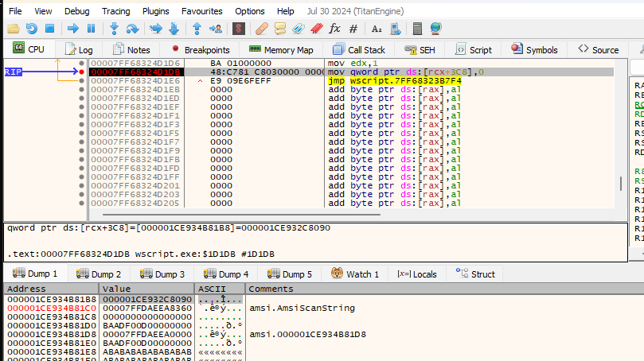Click the Run arrow icon

(73, 29)
